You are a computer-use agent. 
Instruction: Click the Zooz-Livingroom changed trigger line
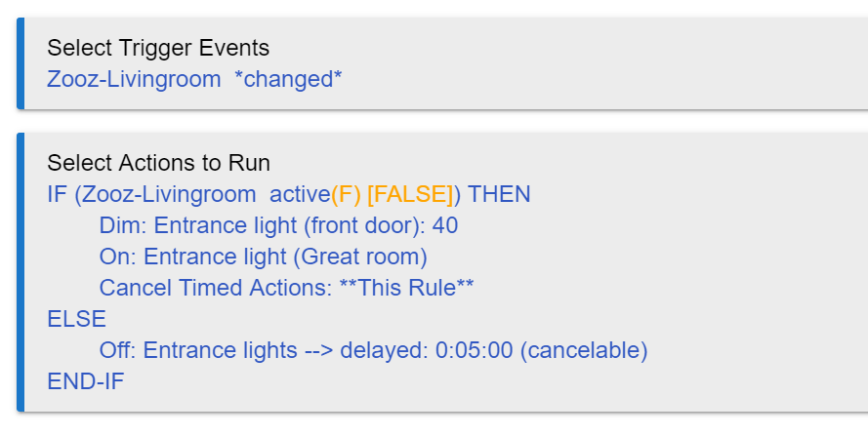point(194,79)
